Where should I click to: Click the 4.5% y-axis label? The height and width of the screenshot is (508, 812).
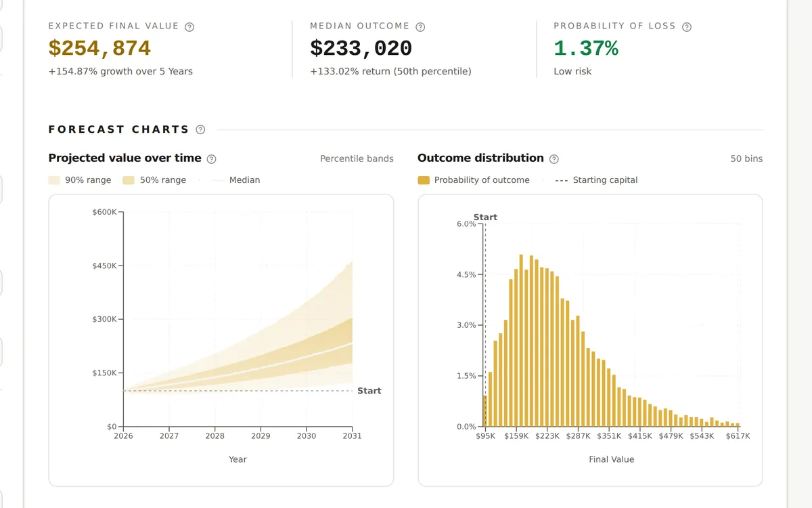(x=467, y=274)
